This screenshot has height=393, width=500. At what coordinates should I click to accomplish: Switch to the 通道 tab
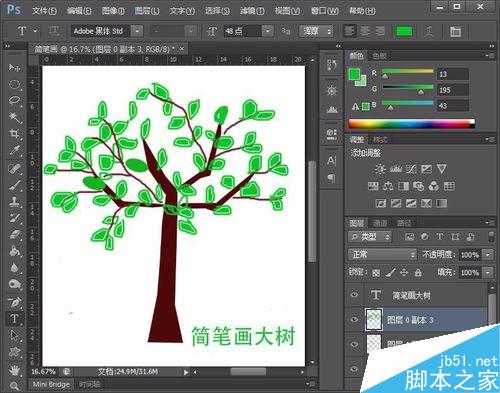tap(380, 223)
